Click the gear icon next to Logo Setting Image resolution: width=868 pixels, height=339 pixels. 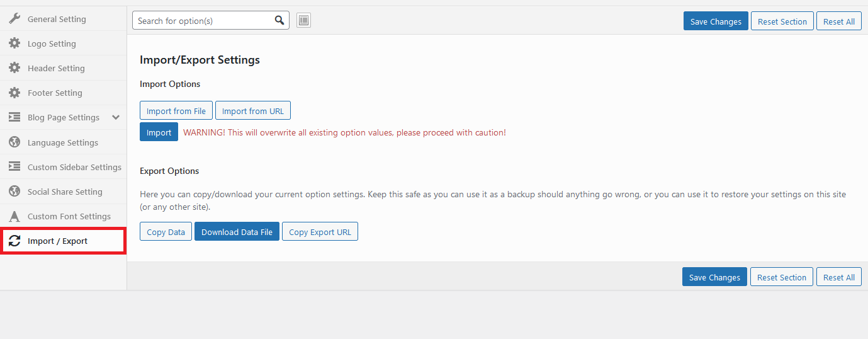(14, 43)
